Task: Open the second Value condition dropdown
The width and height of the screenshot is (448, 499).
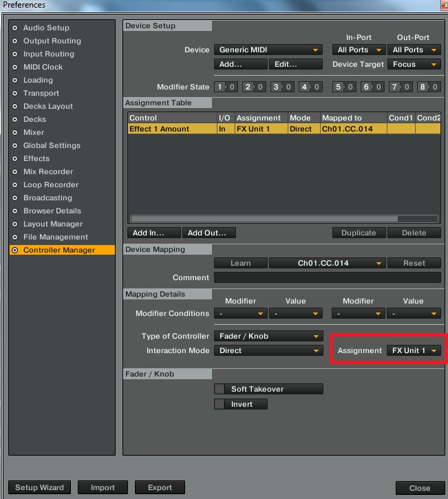Action: coord(414,313)
